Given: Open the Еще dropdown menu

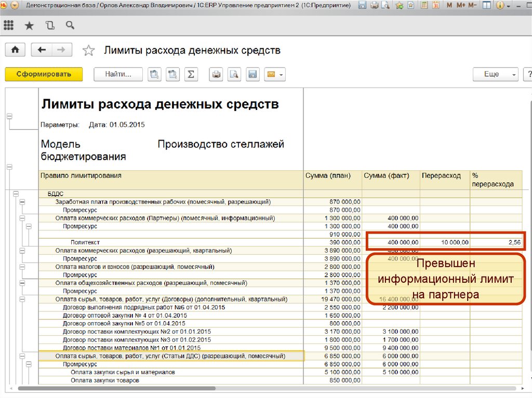Looking at the screenshot, I should 495,74.
